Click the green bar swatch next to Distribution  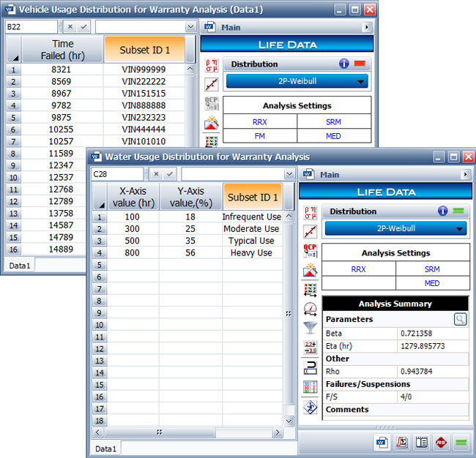pyautogui.click(x=460, y=211)
